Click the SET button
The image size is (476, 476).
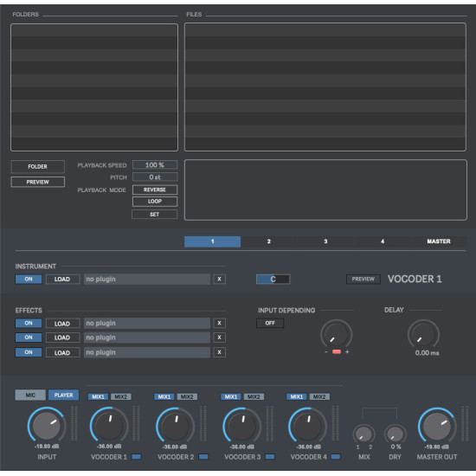tap(155, 215)
